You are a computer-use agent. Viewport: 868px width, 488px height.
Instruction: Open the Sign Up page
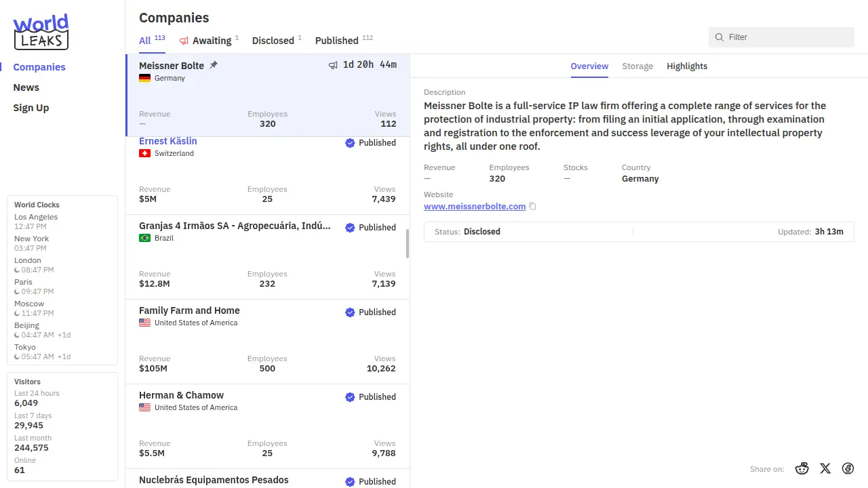click(x=31, y=108)
